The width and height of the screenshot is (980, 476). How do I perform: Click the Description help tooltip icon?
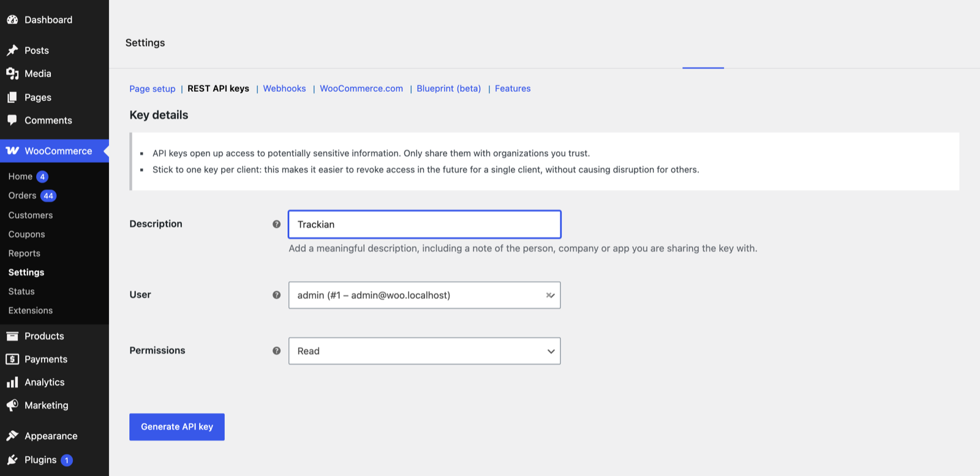277,224
